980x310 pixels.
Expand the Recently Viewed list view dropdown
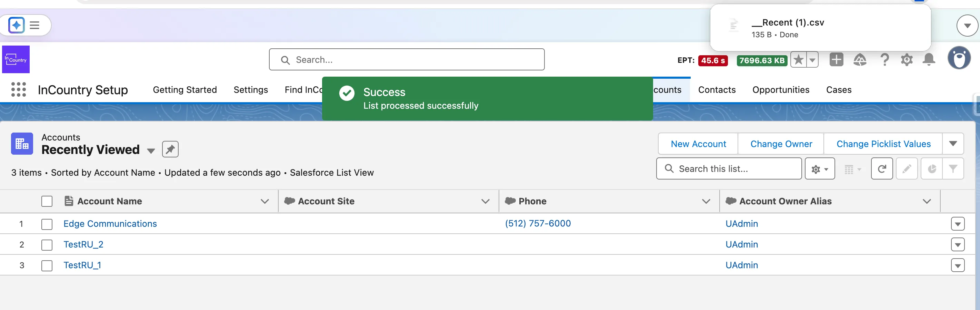click(151, 151)
